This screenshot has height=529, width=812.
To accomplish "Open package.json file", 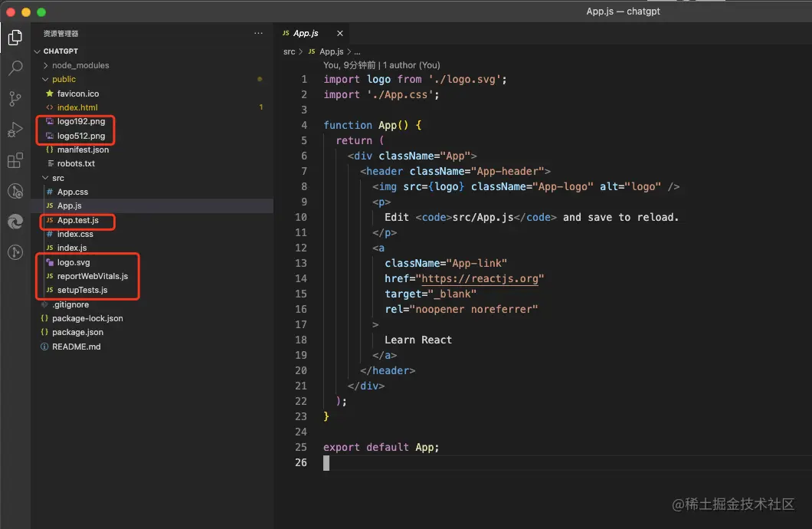I will pos(77,333).
